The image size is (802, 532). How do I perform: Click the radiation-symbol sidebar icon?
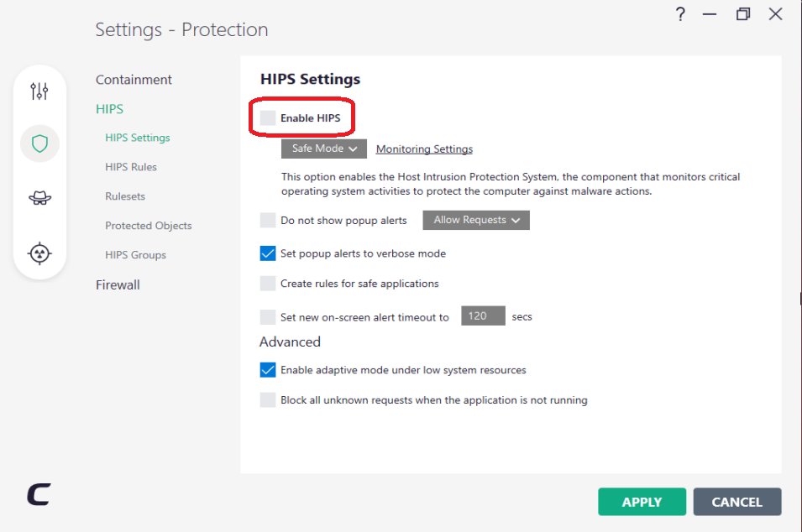click(x=39, y=253)
